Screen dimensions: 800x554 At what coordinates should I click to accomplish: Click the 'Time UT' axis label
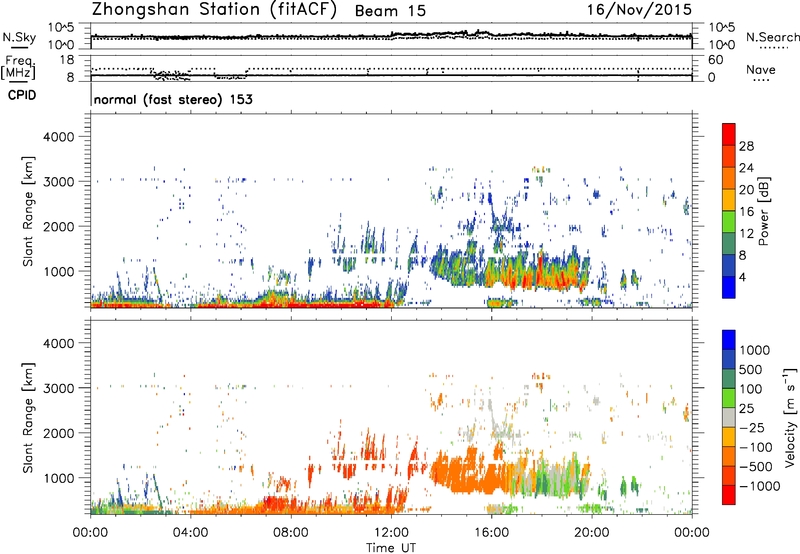pos(391,547)
